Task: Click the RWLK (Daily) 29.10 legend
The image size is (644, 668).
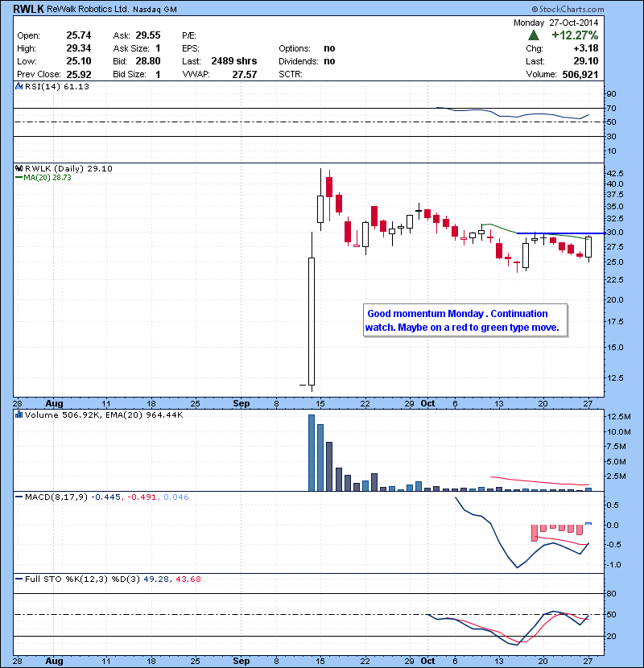Action: click(x=68, y=168)
